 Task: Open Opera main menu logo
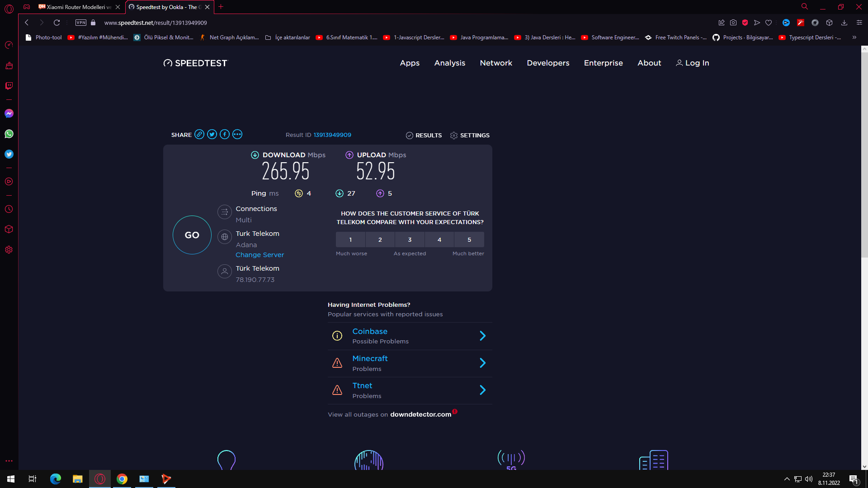point(9,8)
